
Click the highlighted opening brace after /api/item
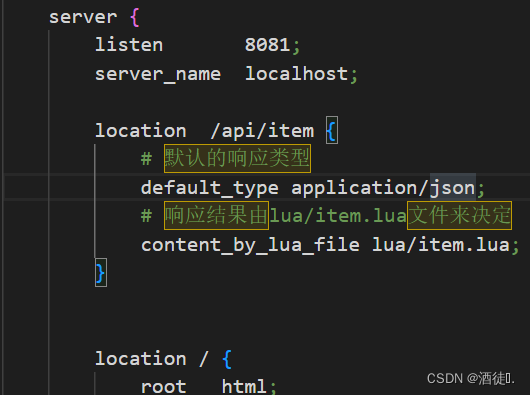(x=332, y=130)
